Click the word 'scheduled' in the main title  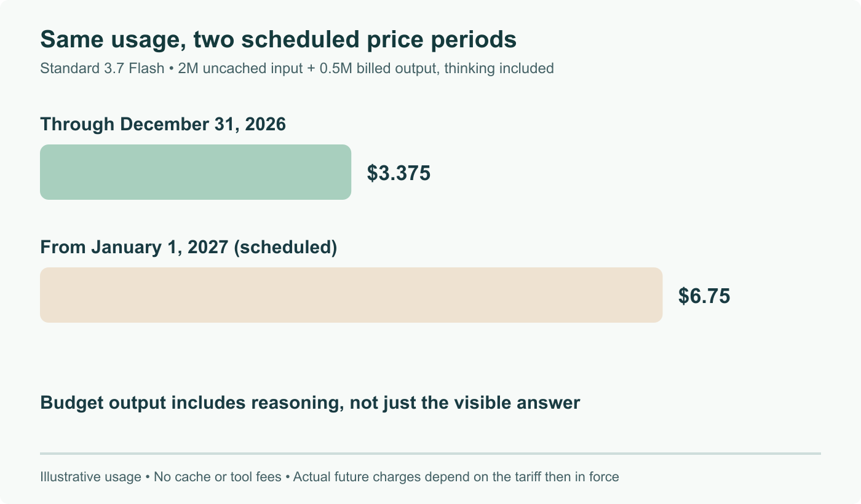point(300,40)
